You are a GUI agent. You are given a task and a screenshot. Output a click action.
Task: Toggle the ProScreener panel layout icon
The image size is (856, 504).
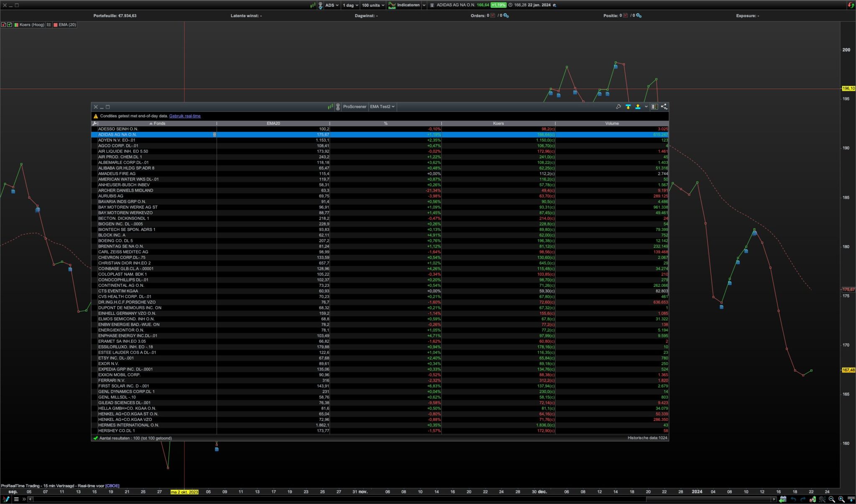coord(655,107)
